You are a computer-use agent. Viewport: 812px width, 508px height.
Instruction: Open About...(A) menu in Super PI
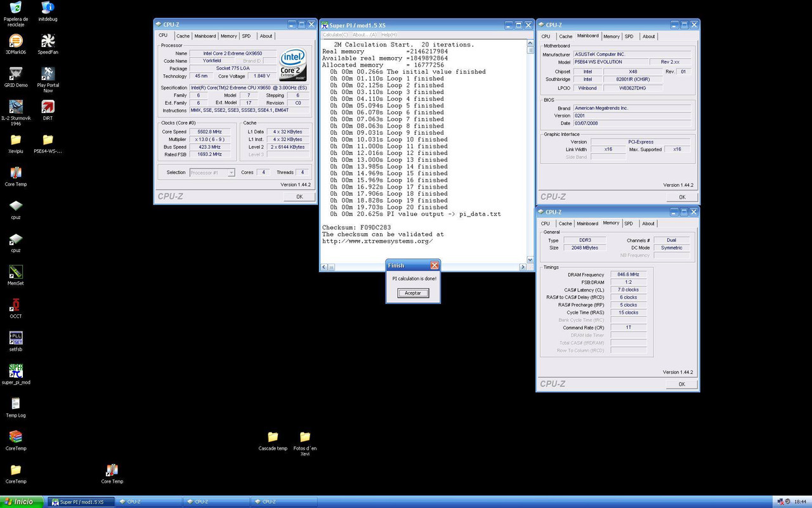pyautogui.click(x=364, y=34)
